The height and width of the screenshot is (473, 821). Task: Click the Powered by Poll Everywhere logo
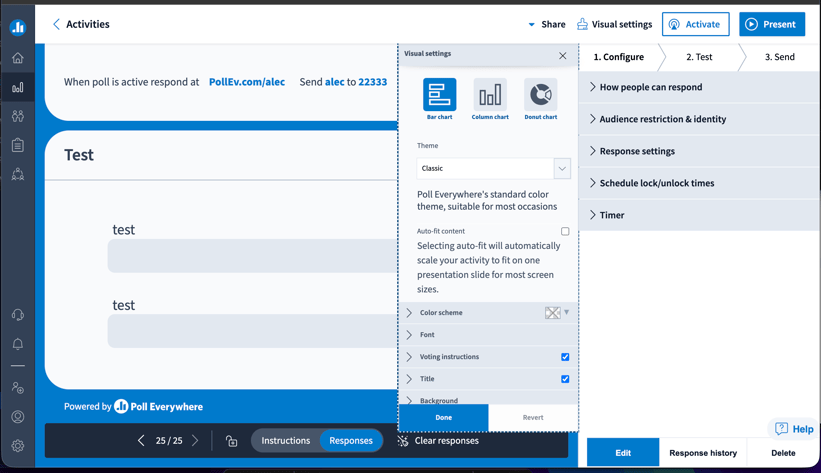point(134,406)
